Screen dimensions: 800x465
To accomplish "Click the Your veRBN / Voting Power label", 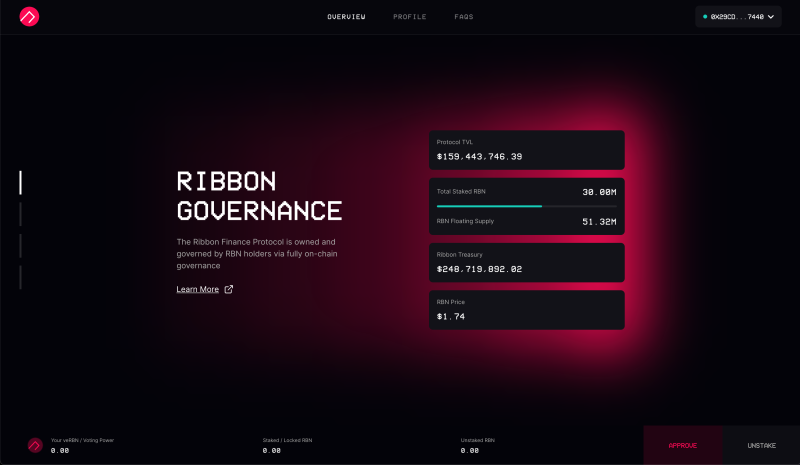I will pos(82,440).
